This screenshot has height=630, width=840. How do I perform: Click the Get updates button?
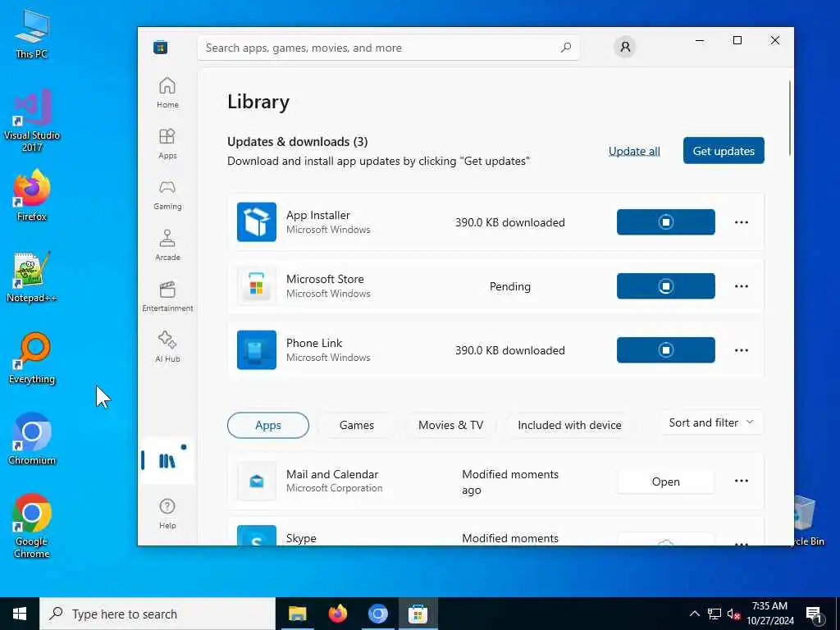coord(724,151)
